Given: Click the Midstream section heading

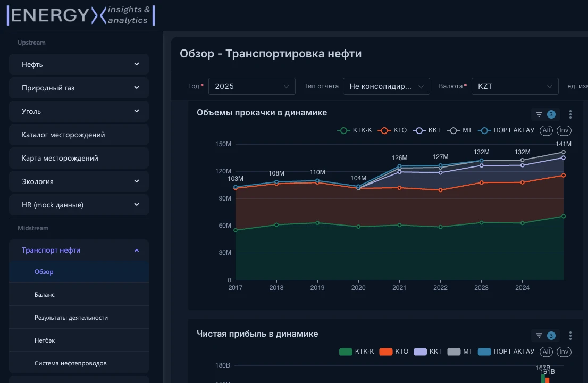Looking at the screenshot, I should 33,228.
